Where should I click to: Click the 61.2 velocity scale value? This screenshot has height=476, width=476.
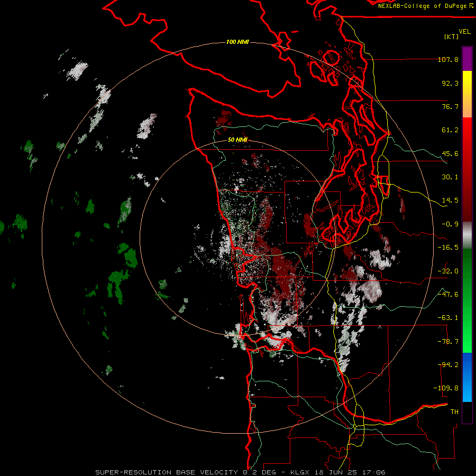450,130
